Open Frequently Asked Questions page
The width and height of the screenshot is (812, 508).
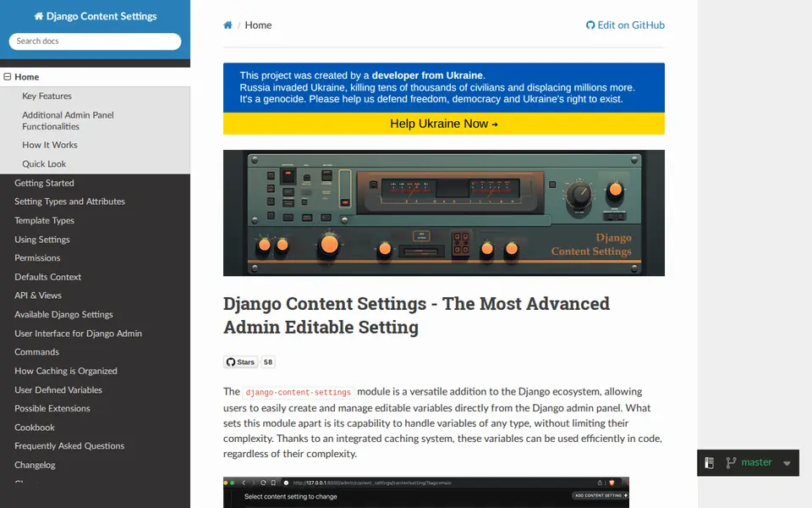click(x=69, y=446)
